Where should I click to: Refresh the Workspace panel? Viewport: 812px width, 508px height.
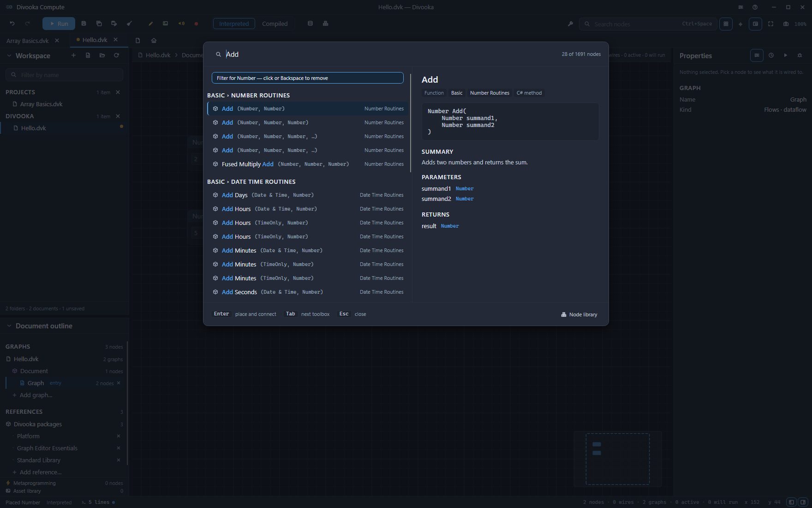point(116,55)
